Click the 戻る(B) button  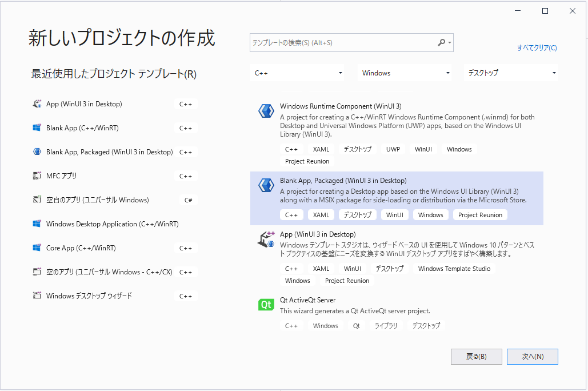476,357
